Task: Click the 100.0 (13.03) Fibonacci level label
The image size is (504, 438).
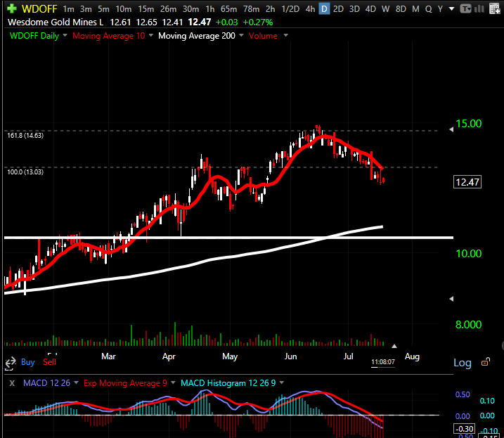Action: pos(25,172)
